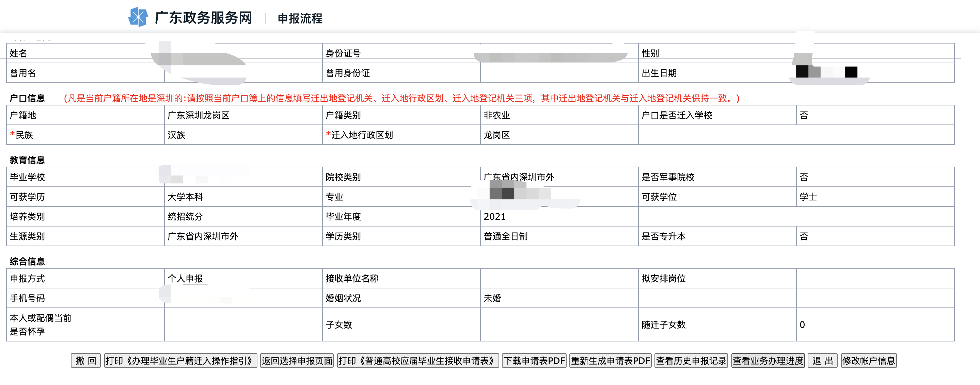Select the 2021 graduation year value
Viewport: 980px width, 385px height.
tap(494, 217)
